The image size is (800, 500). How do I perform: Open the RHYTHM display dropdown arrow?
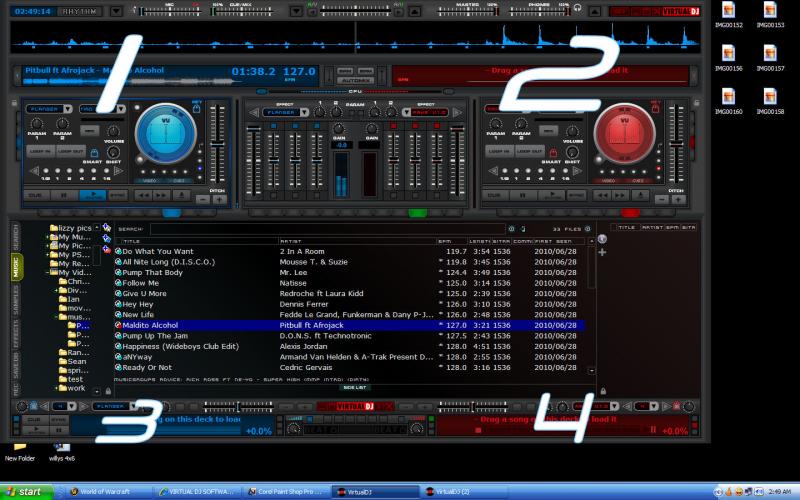[116, 11]
